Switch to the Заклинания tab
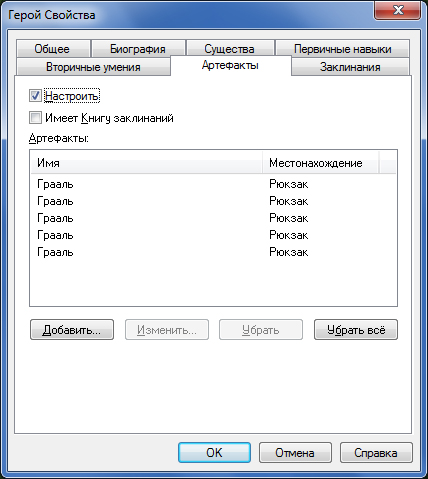 click(350, 67)
